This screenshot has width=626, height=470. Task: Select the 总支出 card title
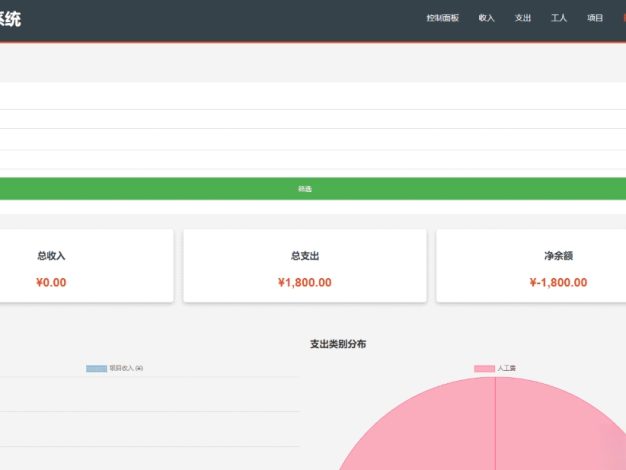coord(305,256)
